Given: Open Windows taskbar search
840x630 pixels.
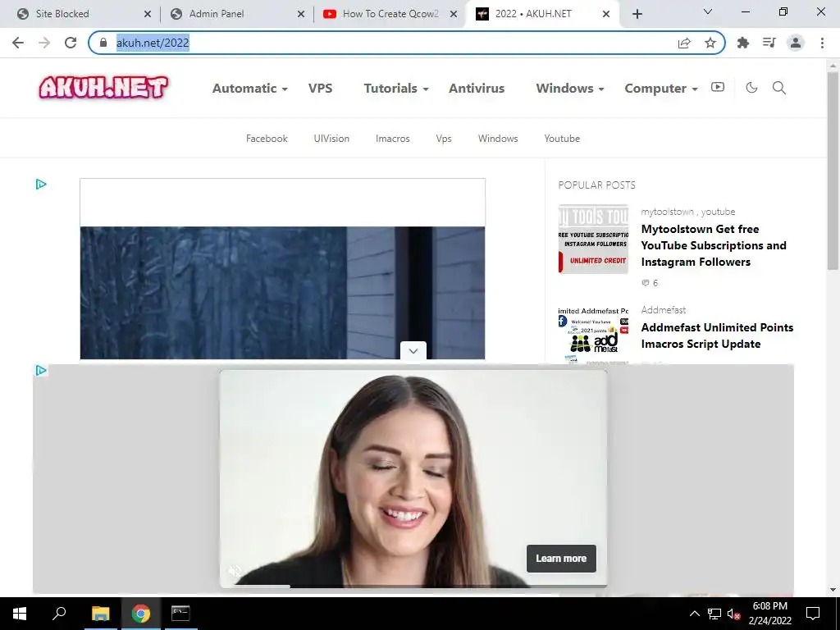Looking at the screenshot, I should pos(59,614).
